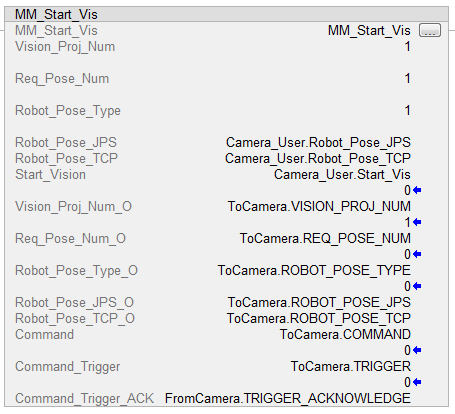Select the Vision_Proj_Num value 1
Screen dimensions: 455x414
coord(407,47)
